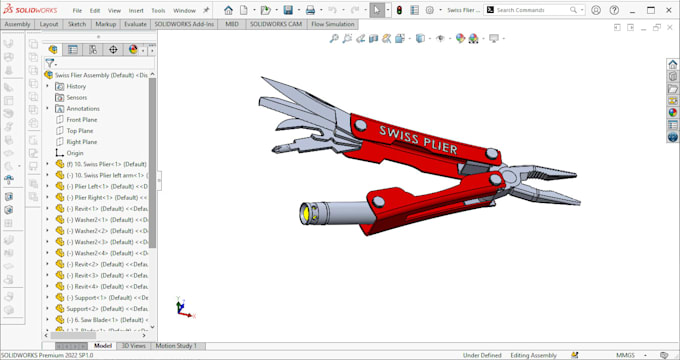Create a new document with the New icon
Viewport: 680px width, 360px height.
tap(244, 10)
